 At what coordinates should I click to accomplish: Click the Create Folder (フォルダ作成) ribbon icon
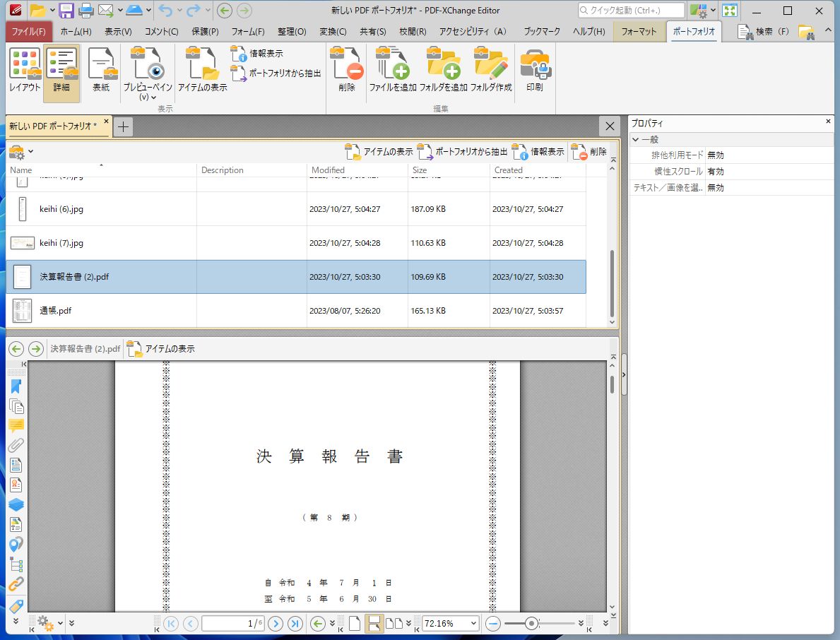pos(491,69)
